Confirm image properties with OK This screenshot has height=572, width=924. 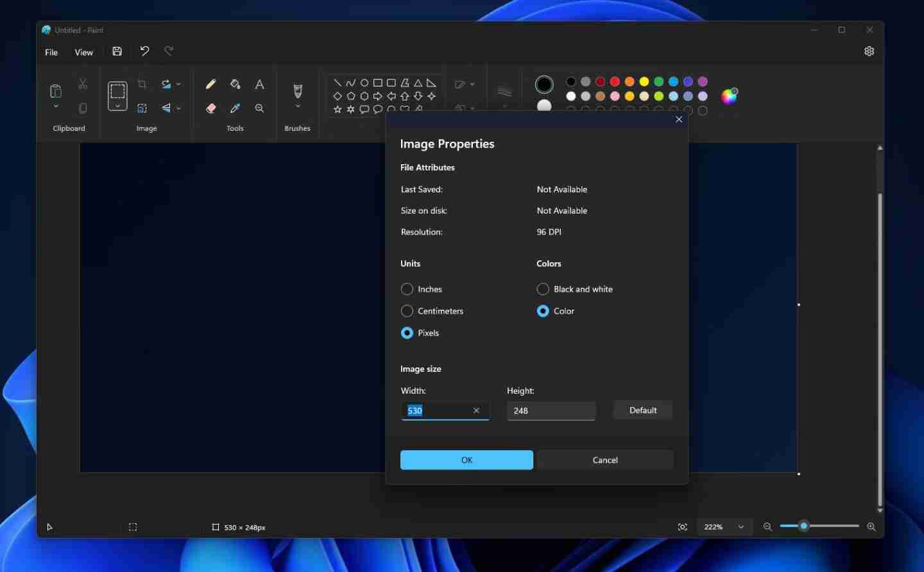click(x=466, y=460)
